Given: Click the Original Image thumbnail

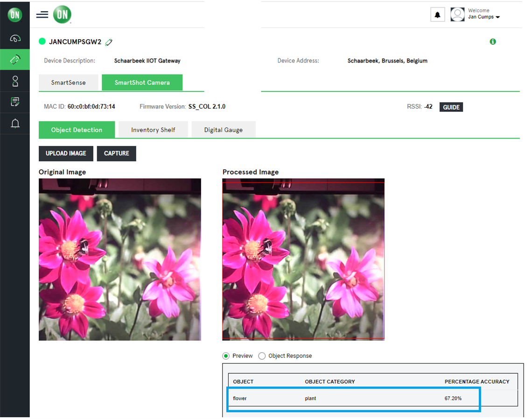Looking at the screenshot, I should tap(120, 259).
